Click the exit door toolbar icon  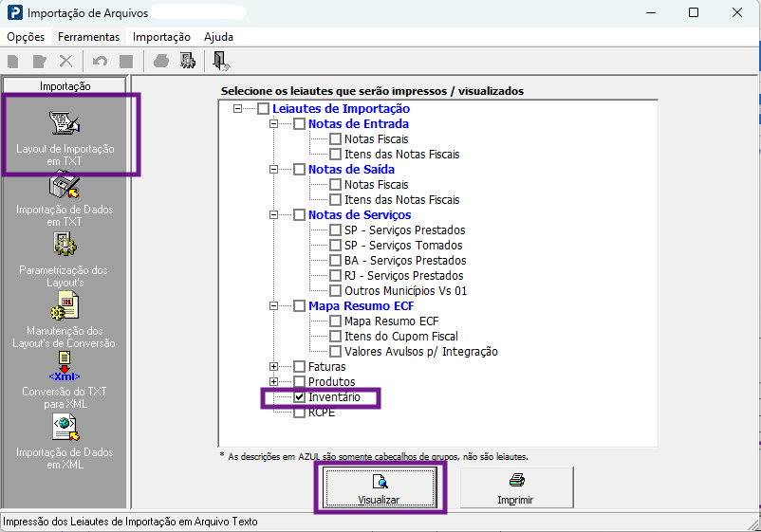[x=222, y=61]
